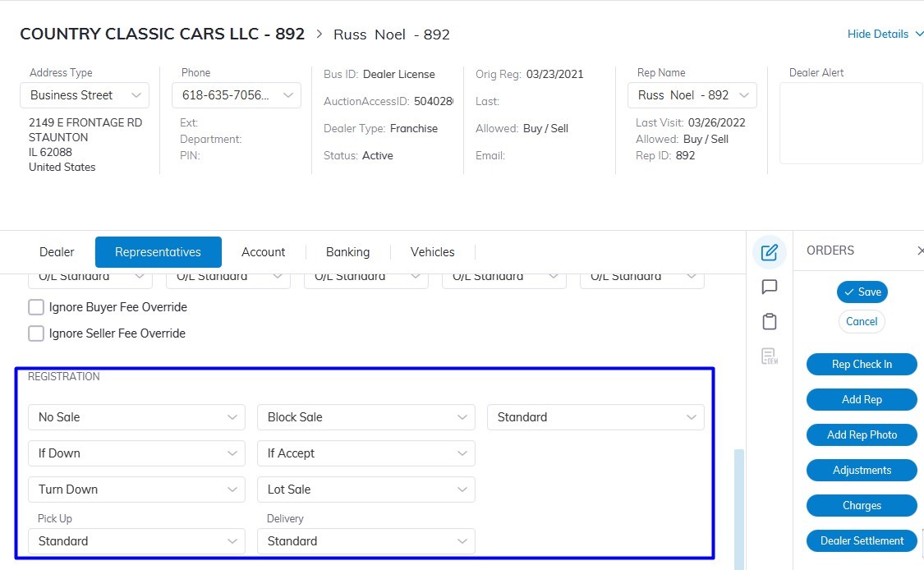Click the clipboard icon in sidebar
Image resolution: width=924 pixels, height=570 pixels.
click(769, 321)
